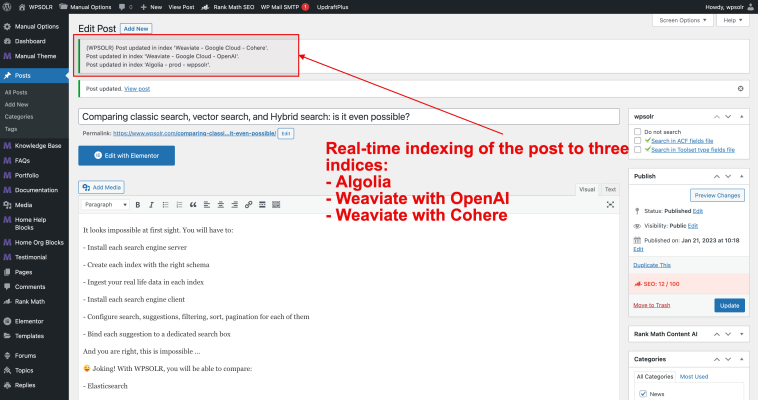
Task: Insert or edit link icon
Action: pos(248,205)
